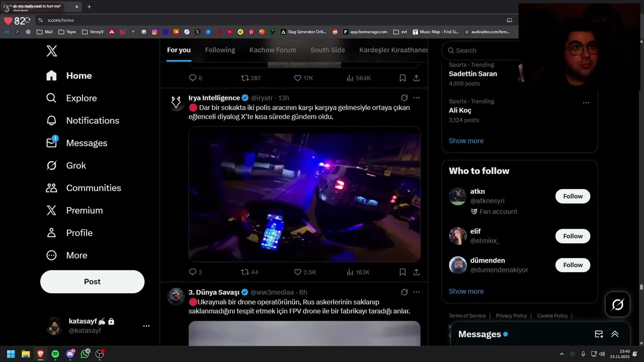Open more options on 3. Dünya Savaşı post

[417, 292]
